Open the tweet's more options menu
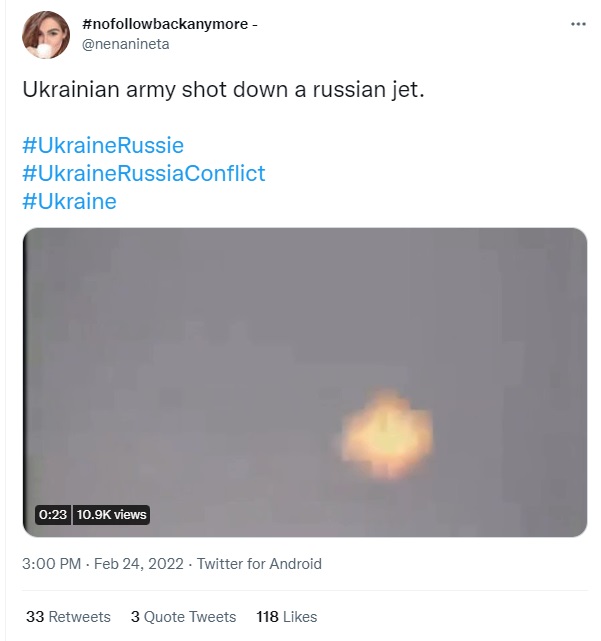Image resolution: width=601 pixels, height=641 pixels. point(578,24)
